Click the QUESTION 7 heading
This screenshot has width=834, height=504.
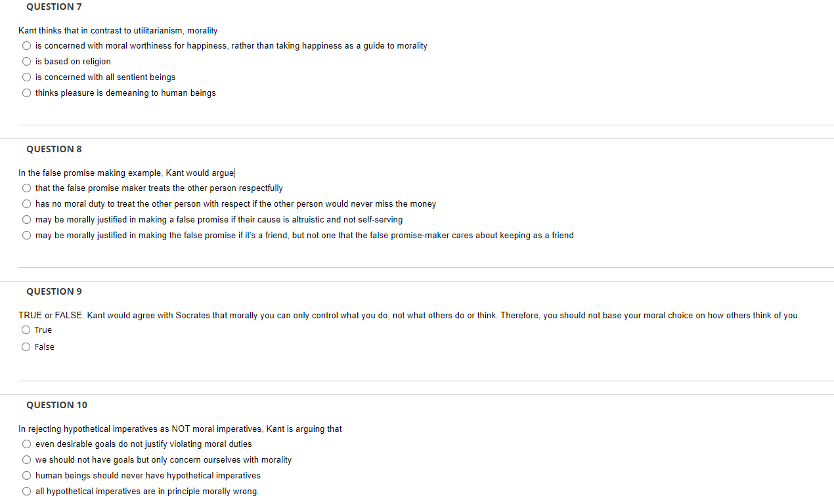(54, 7)
